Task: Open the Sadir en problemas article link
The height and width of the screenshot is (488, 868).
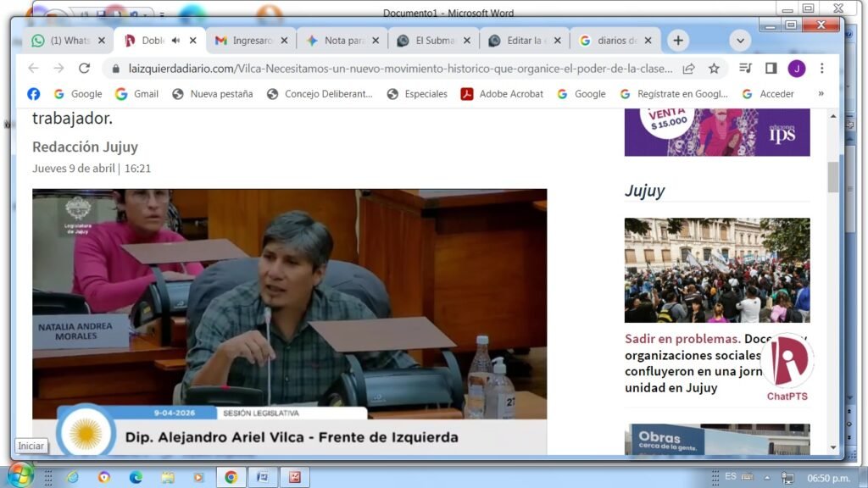Action: 682,340
